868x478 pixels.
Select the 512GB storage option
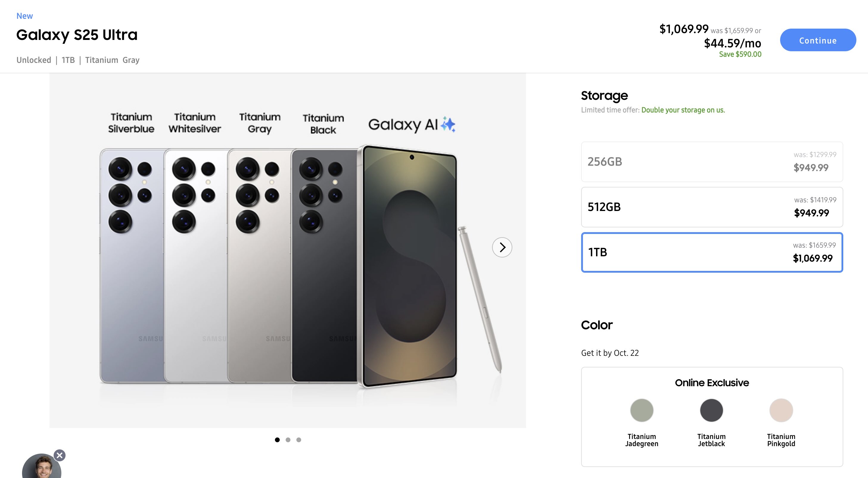coord(712,207)
